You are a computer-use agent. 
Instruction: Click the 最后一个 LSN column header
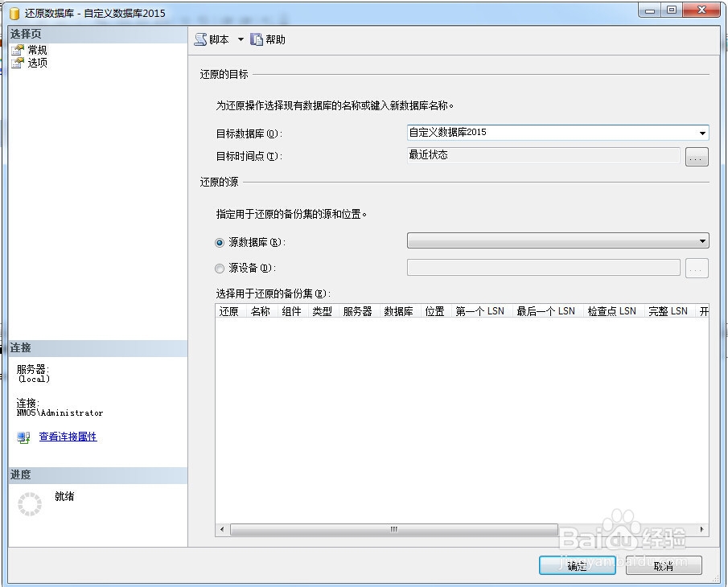[x=546, y=311]
